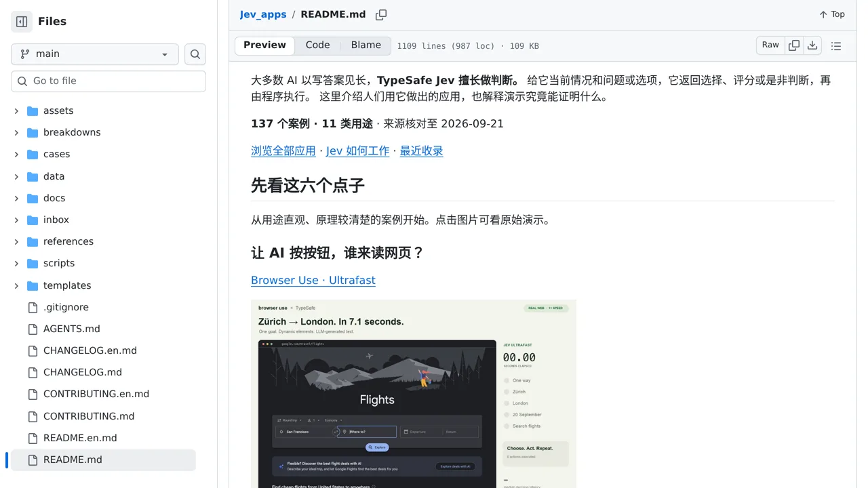Collapse the file tree side panel
The image size is (868, 488).
tap(22, 22)
